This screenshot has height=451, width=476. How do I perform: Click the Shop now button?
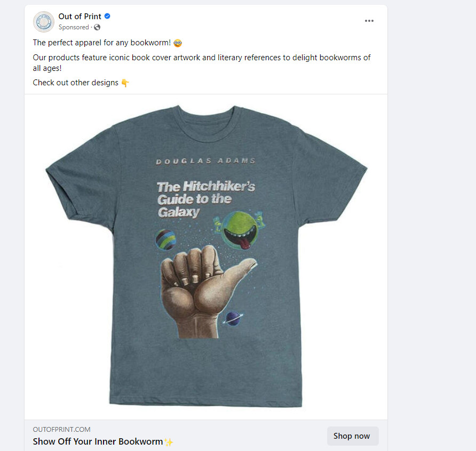(352, 436)
